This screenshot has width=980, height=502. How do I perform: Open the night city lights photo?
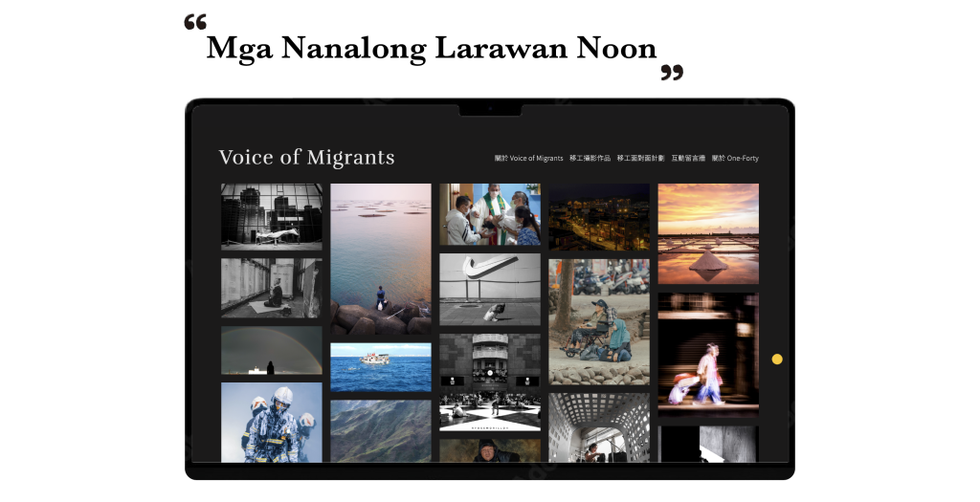tap(599, 217)
